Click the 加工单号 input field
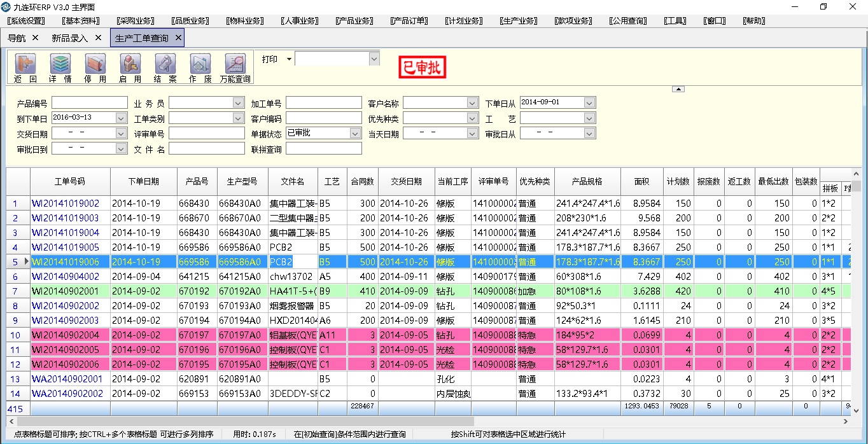The height and width of the screenshot is (444, 868). [x=324, y=102]
